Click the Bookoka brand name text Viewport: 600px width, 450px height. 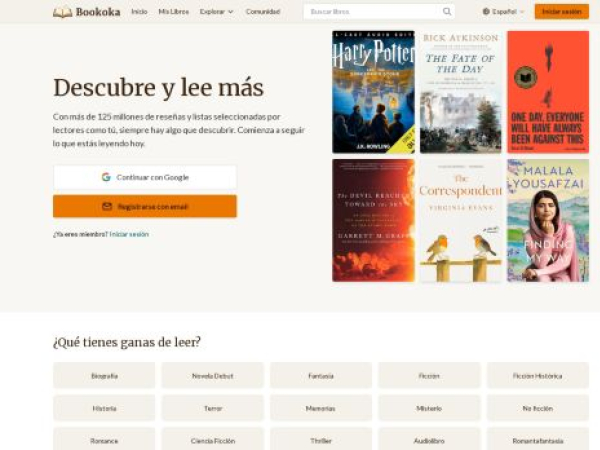98,12
